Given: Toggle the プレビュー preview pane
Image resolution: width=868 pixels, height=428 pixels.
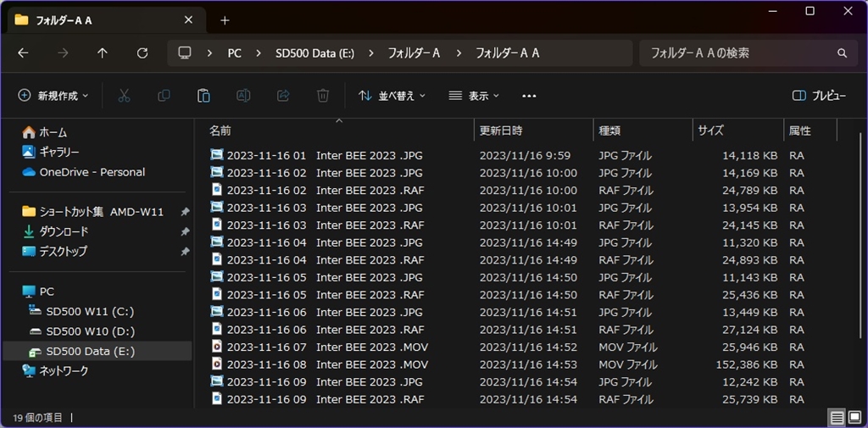Looking at the screenshot, I should point(819,96).
